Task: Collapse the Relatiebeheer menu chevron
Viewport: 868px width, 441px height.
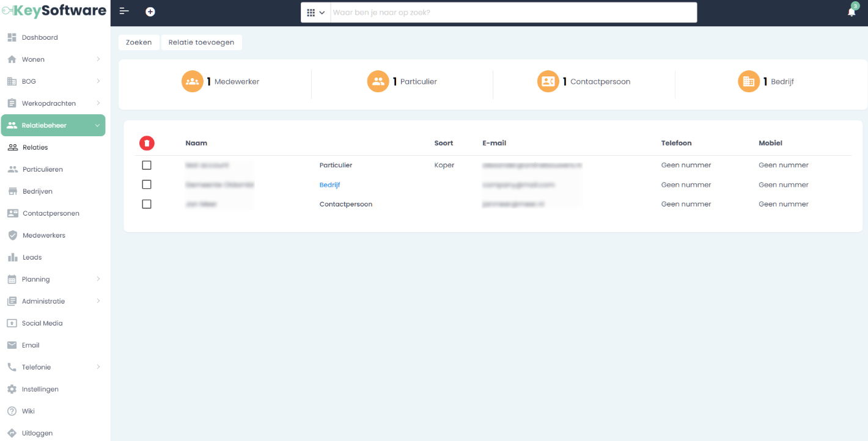Action: click(x=97, y=125)
